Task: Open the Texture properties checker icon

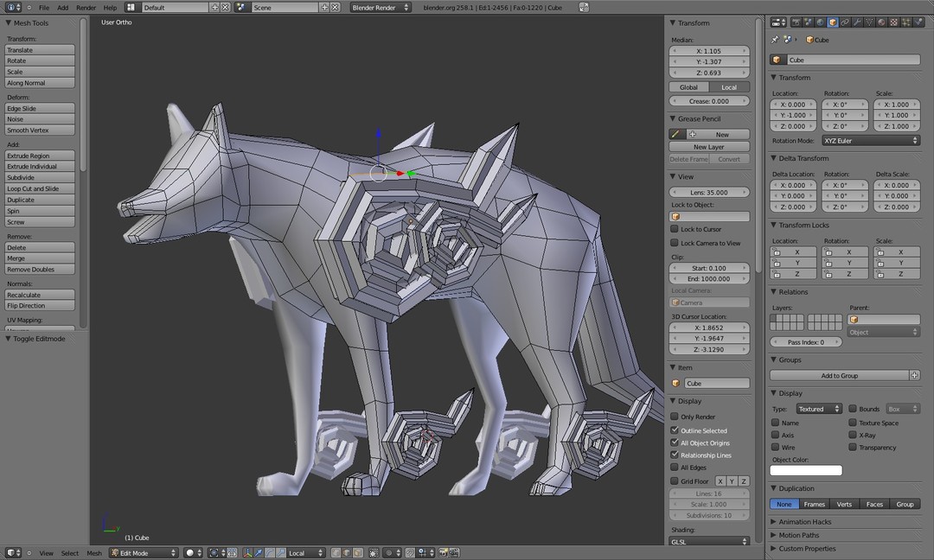Action: click(893, 22)
